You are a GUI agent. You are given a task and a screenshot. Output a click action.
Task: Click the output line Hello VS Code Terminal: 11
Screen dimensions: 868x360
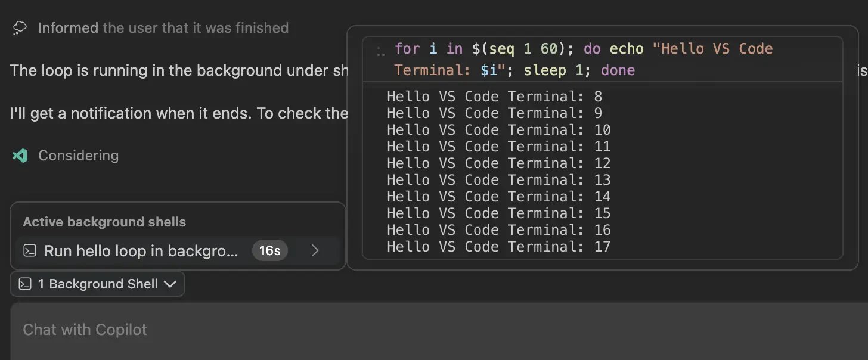(x=499, y=147)
